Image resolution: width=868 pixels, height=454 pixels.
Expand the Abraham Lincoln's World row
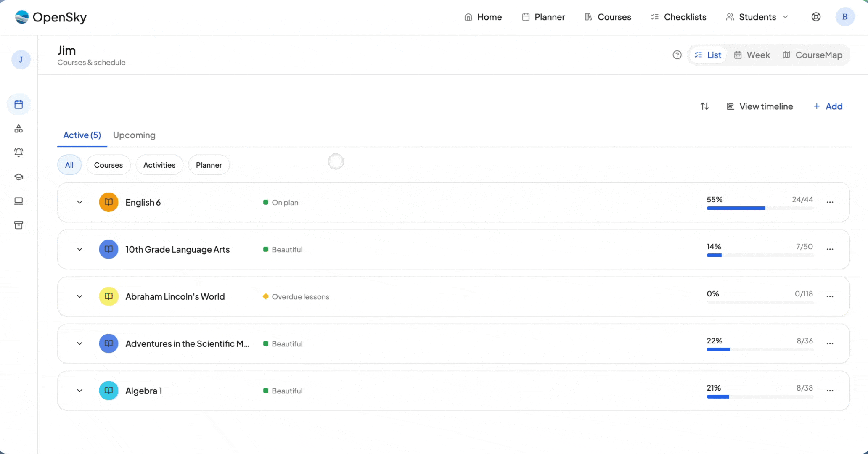point(79,296)
